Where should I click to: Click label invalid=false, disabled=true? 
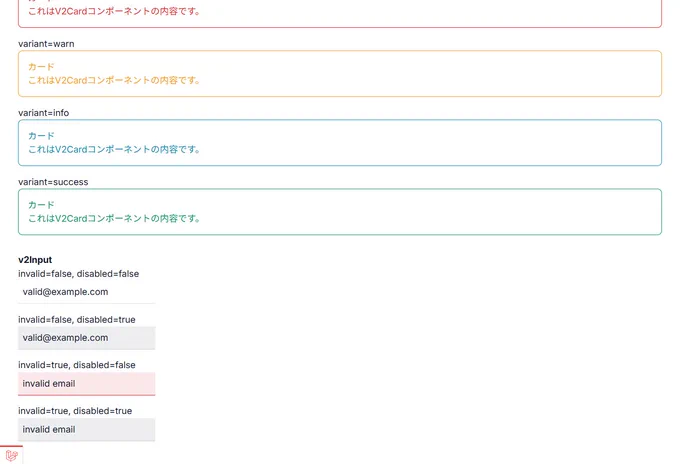[x=77, y=320]
